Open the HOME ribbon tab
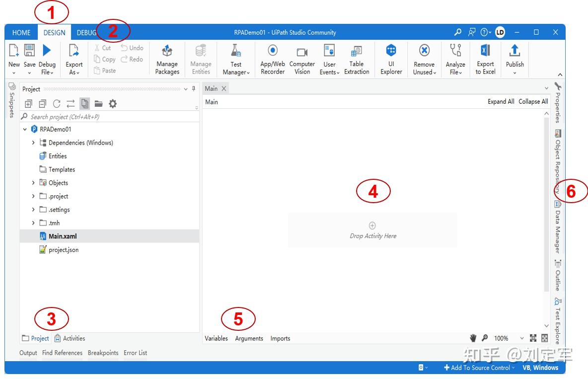Image resolution: width=588 pixels, height=379 pixels. (21, 33)
